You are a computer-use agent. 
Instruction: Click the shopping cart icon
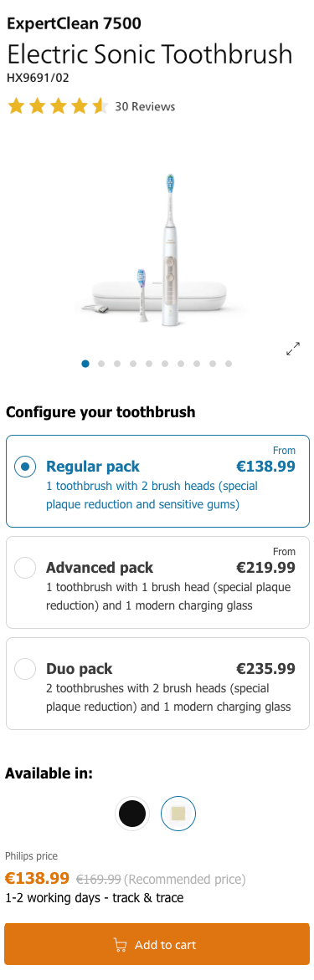(120, 944)
